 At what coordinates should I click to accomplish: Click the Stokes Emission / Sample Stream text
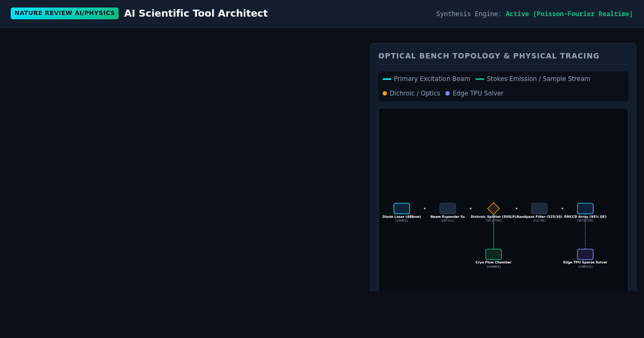click(x=538, y=79)
